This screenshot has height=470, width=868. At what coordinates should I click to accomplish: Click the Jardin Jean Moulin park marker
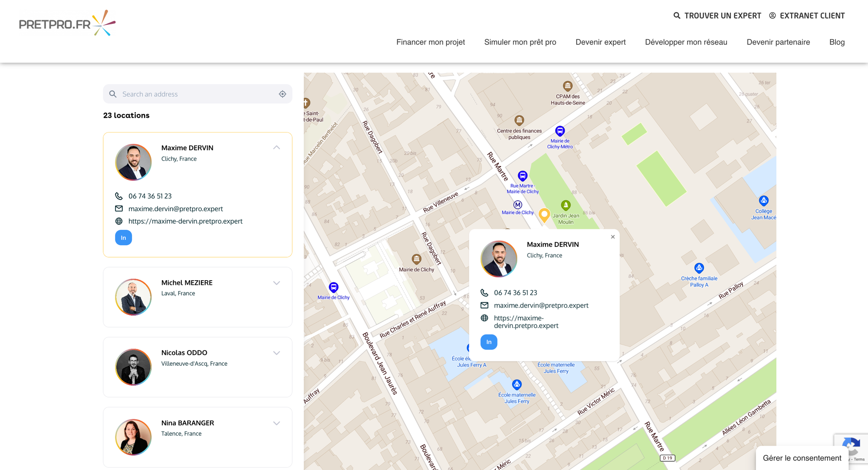click(566, 205)
